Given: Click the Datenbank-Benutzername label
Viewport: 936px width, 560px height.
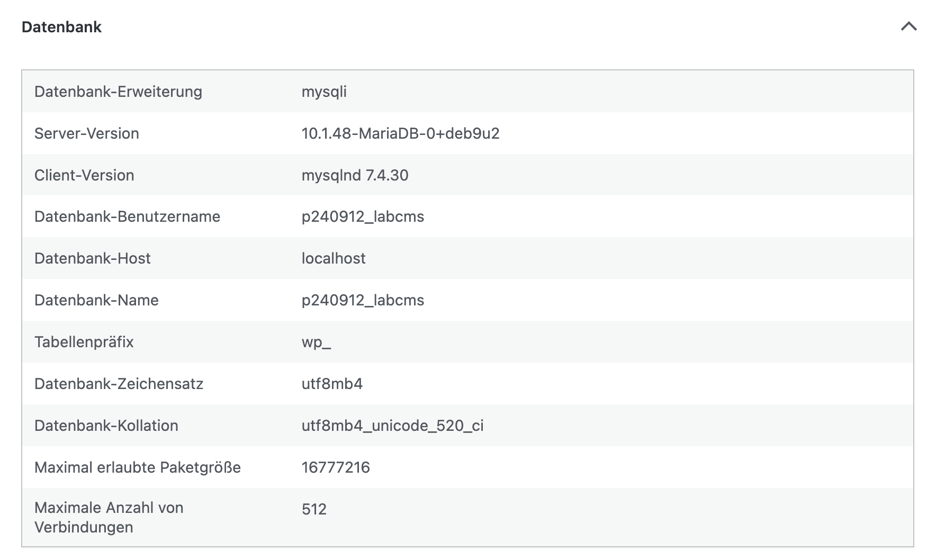Looking at the screenshot, I should pos(127,216).
